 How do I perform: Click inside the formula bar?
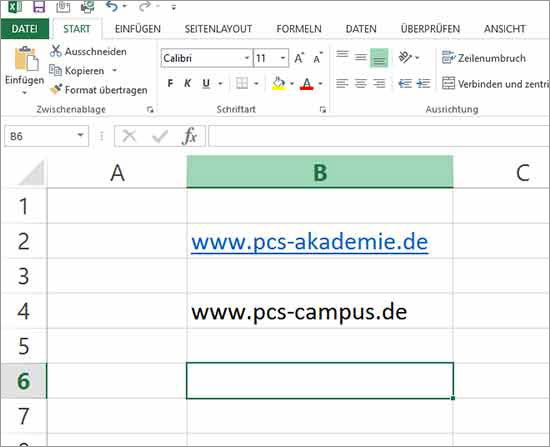pos(379,136)
